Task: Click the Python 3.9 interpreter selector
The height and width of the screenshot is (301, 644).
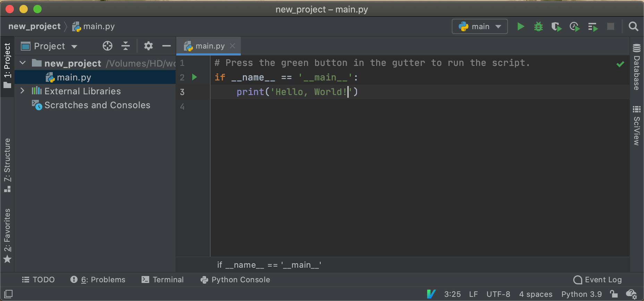Action: click(582, 294)
